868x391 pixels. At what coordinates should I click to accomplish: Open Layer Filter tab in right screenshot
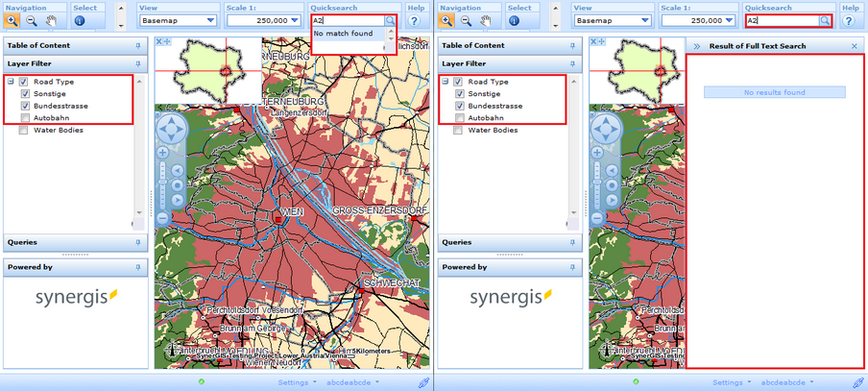pos(511,64)
